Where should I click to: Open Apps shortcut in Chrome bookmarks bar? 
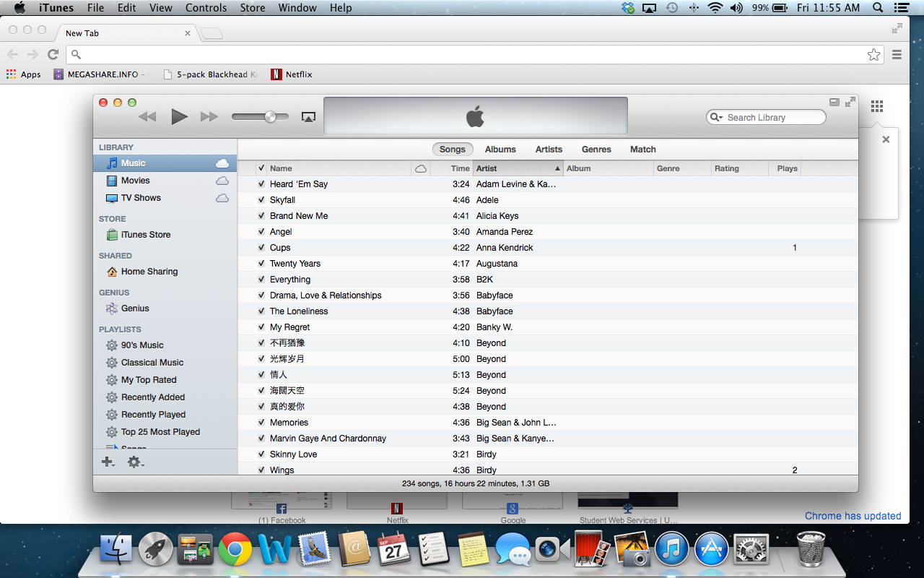tap(24, 74)
